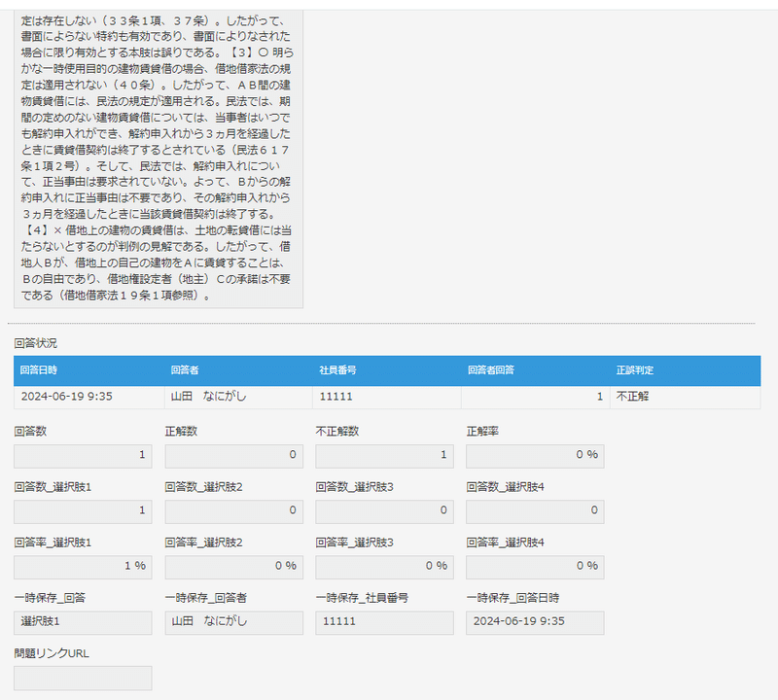
Task: Click the 不正解数 value field
Action: [x=384, y=456]
